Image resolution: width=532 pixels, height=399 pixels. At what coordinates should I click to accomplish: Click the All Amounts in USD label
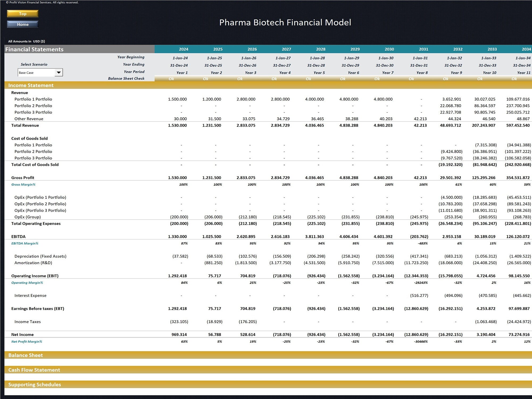coord(27,41)
